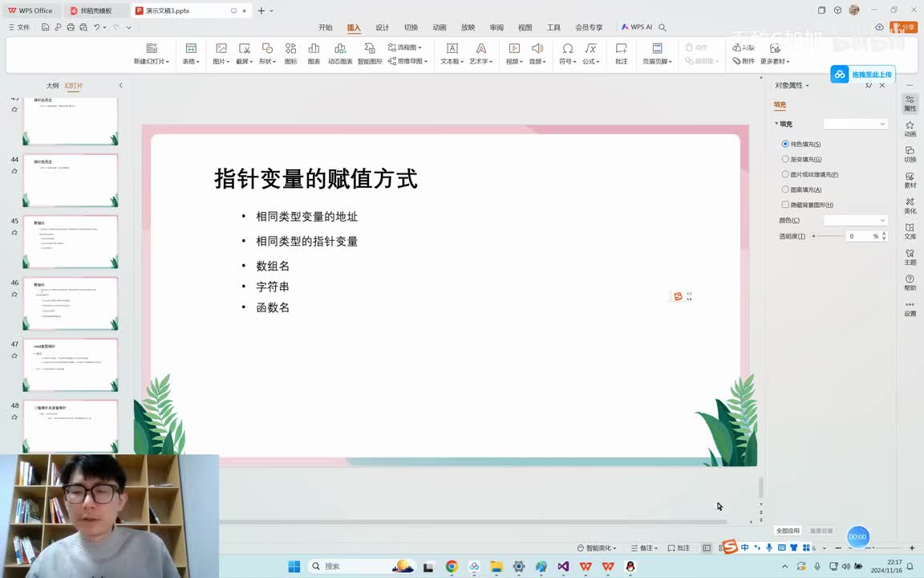The height and width of the screenshot is (578, 924).
Task: Pin the object properties panel
Action: click(x=869, y=86)
